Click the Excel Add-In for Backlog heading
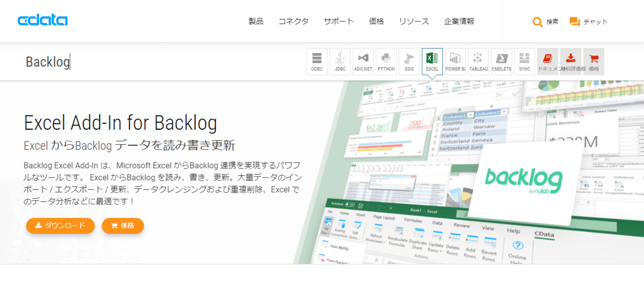The image size is (644, 289). pyautogui.click(x=120, y=123)
